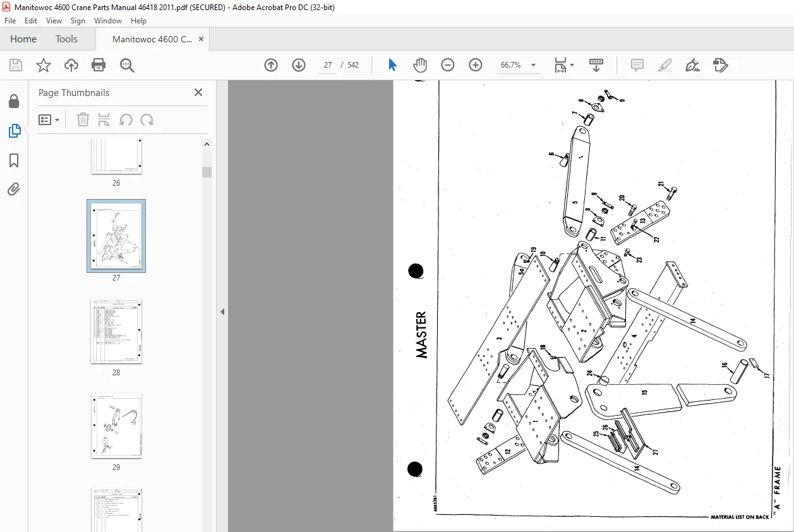Viewport: 794px width, 532px height.
Task: Open the Edit menu
Action: 31,21
